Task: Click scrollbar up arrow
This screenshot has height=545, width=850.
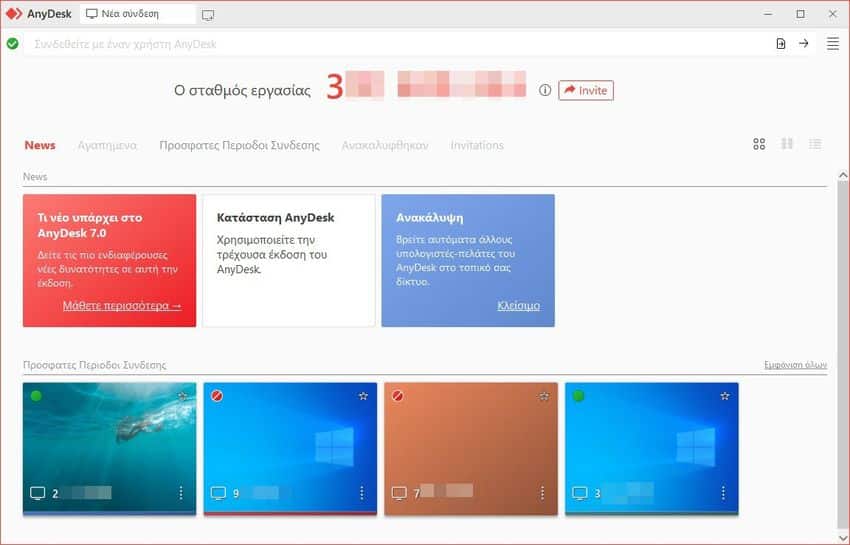Action: point(843,175)
